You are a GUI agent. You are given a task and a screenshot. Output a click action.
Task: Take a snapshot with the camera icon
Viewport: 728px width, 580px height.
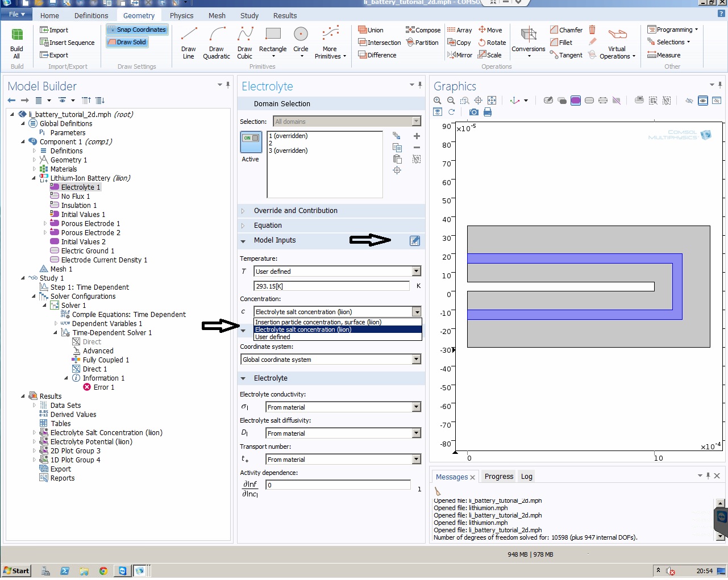pos(473,112)
